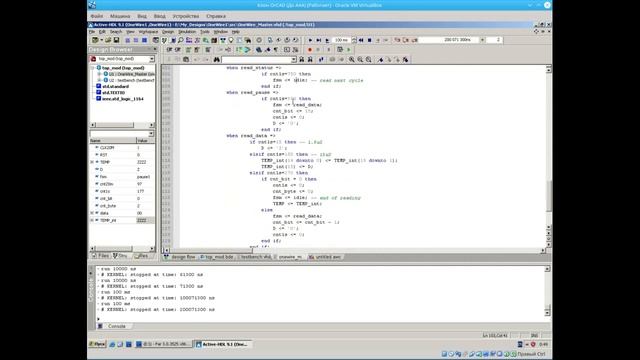Image resolution: width=640 pixels, height=360 pixels.
Task: Open the Workspace menu
Action: tap(148, 31)
